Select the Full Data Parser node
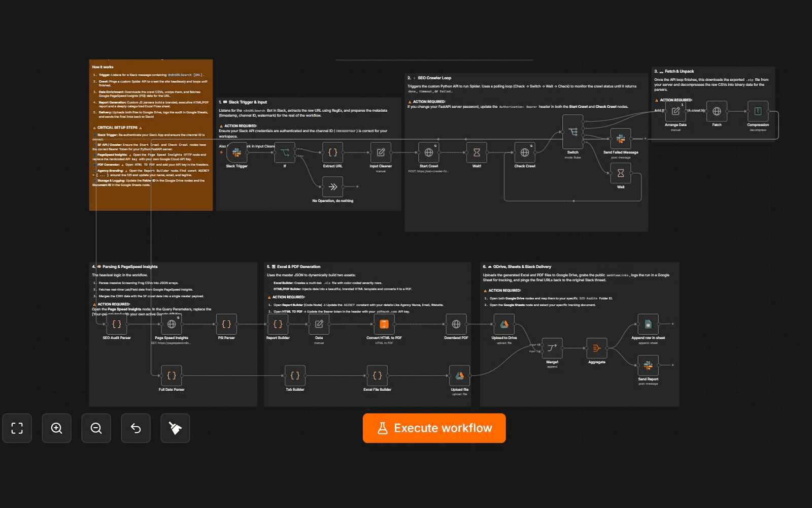 click(172, 376)
